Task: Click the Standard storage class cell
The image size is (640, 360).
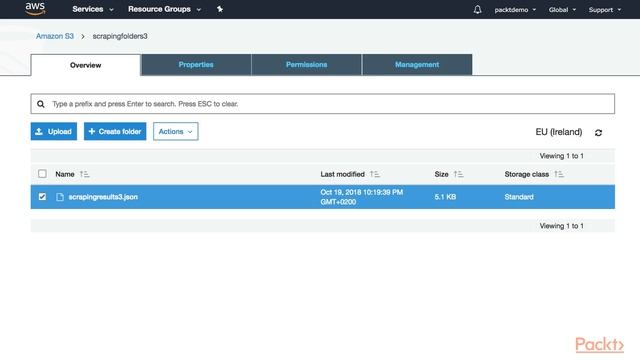Action: (519, 197)
